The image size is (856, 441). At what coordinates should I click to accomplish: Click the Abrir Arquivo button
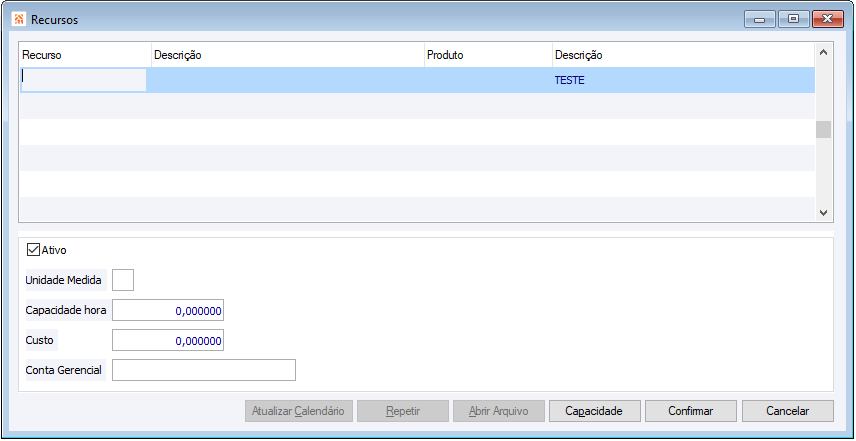pos(499,411)
